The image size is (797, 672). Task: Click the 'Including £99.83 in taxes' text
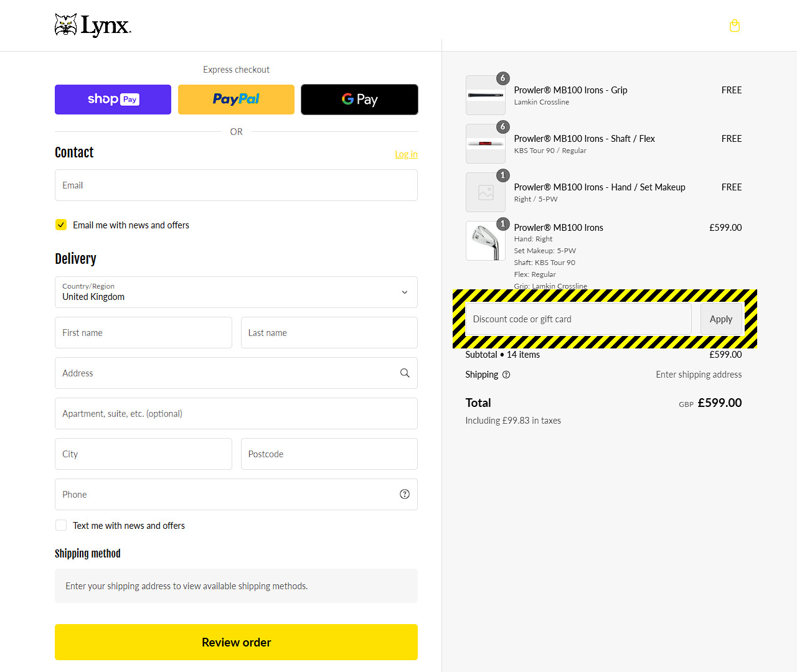[x=513, y=421]
